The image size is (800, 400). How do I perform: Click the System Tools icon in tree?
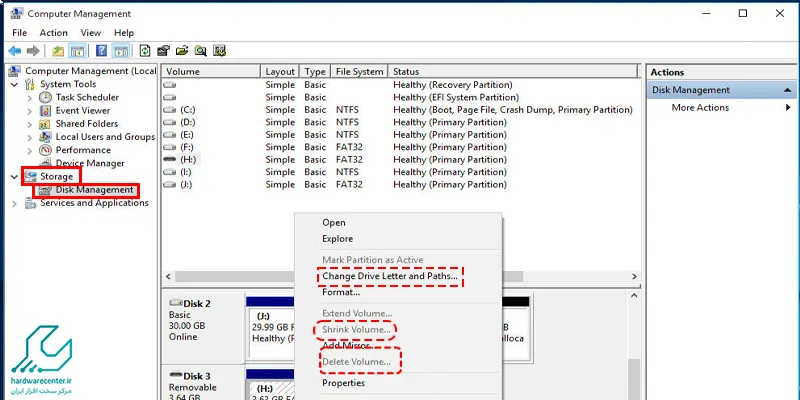point(30,84)
